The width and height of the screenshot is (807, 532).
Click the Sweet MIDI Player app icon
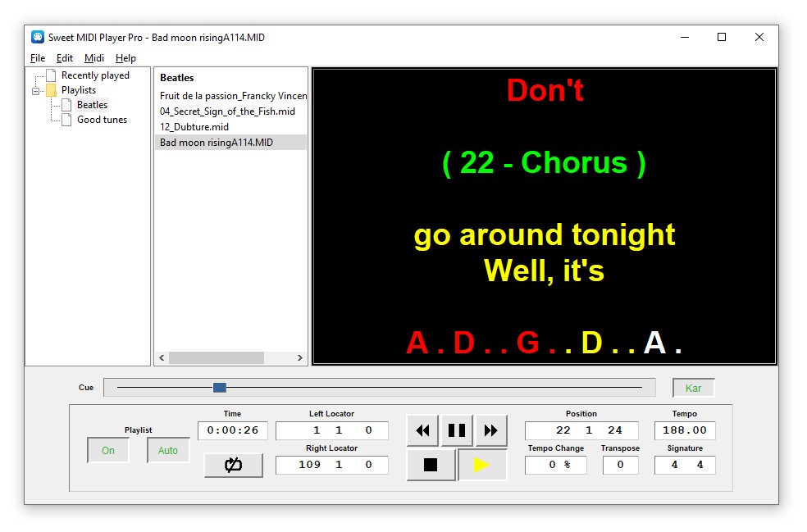38,37
